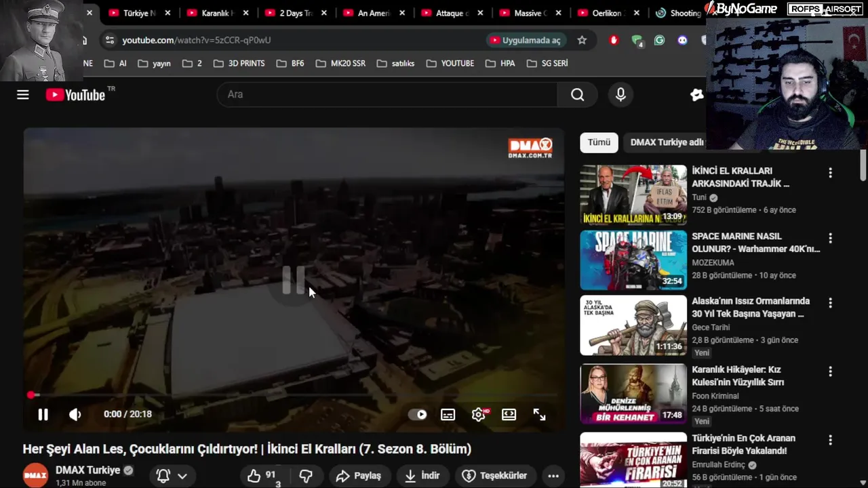Open options menu for Karanlık Hikayeler video
The image size is (868, 488).
coord(830,371)
